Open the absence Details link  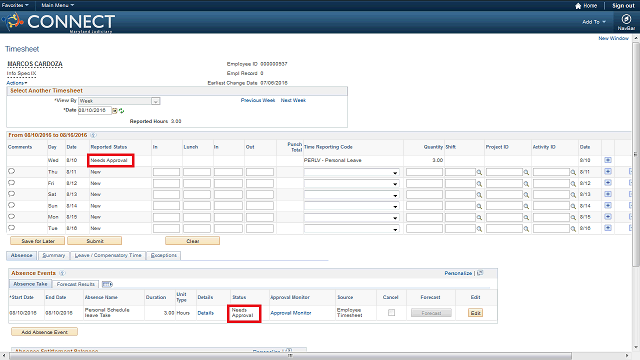pos(205,313)
